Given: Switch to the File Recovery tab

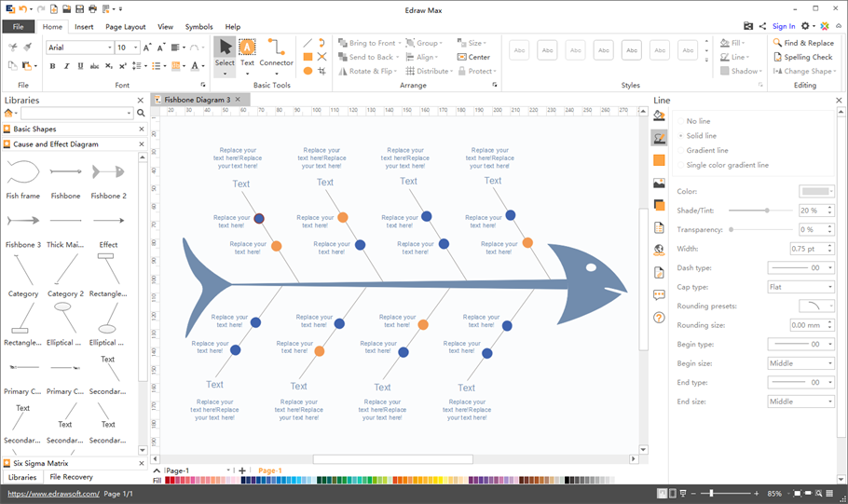Looking at the screenshot, I should point(71,477).
